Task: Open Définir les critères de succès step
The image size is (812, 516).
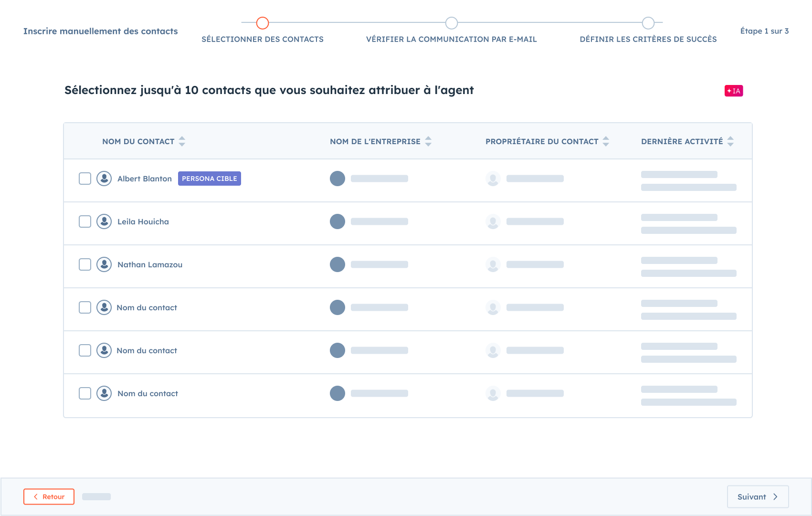Action: [x=648, y=23]
